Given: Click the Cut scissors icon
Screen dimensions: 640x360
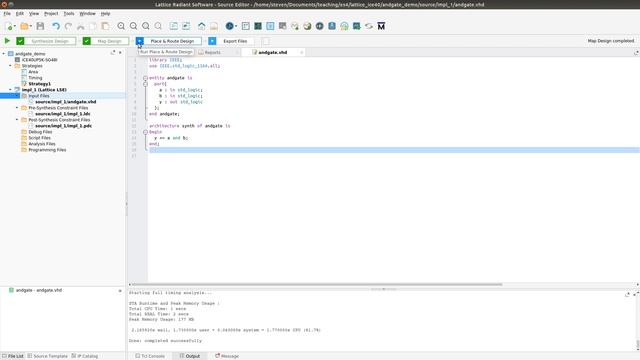Looking at the screenshot, I should pos(80,26).
